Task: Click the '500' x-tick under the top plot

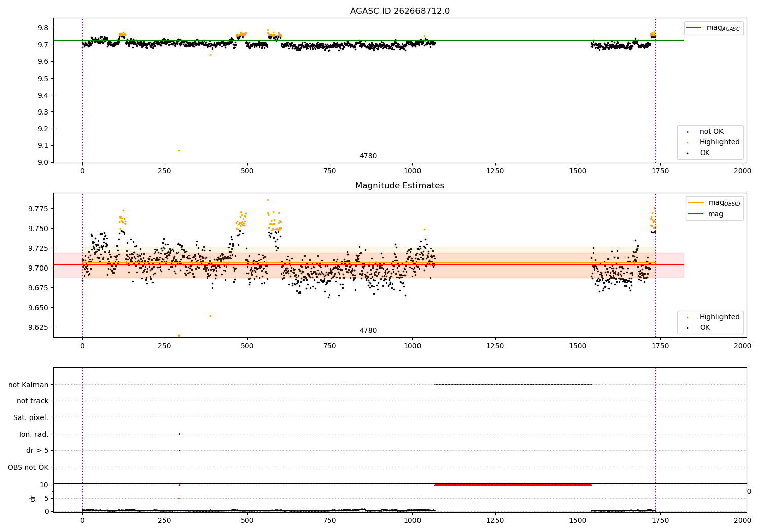Action: [247, 171]
